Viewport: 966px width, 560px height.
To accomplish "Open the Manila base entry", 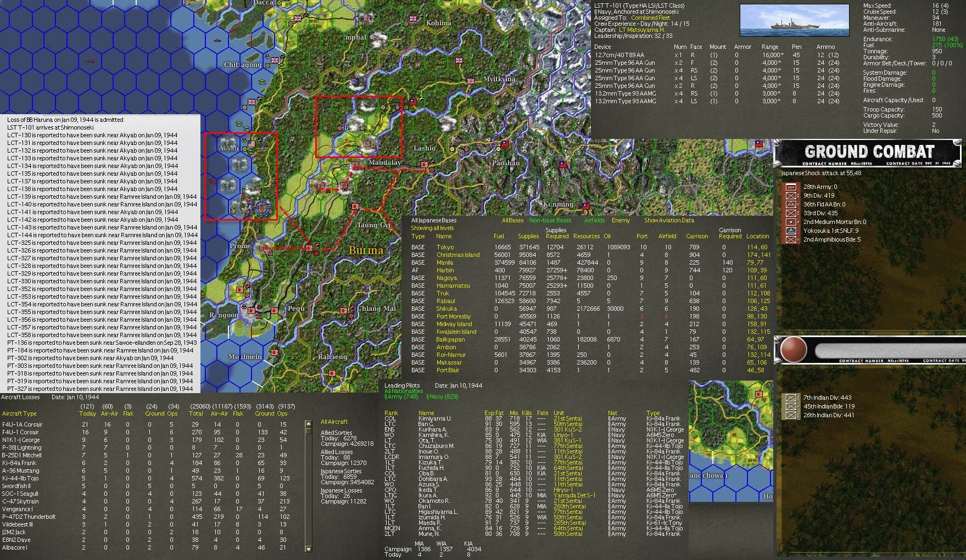I will (445, 262).
